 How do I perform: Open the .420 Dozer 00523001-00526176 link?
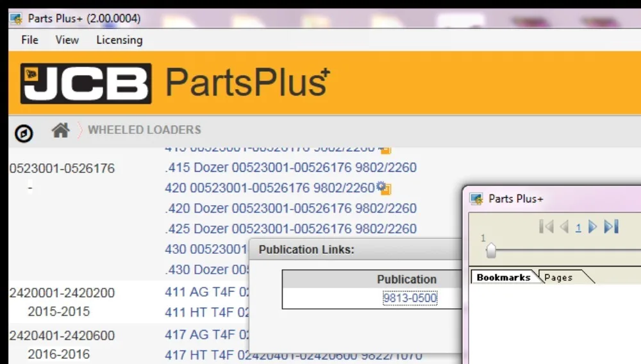click(x=290, y=208)
